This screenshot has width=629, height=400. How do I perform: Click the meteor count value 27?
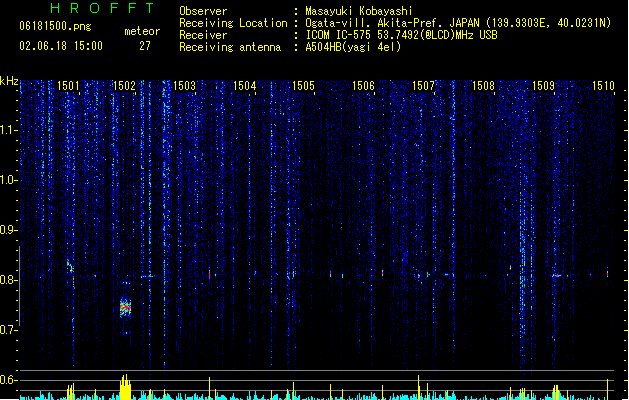(145, 46)
